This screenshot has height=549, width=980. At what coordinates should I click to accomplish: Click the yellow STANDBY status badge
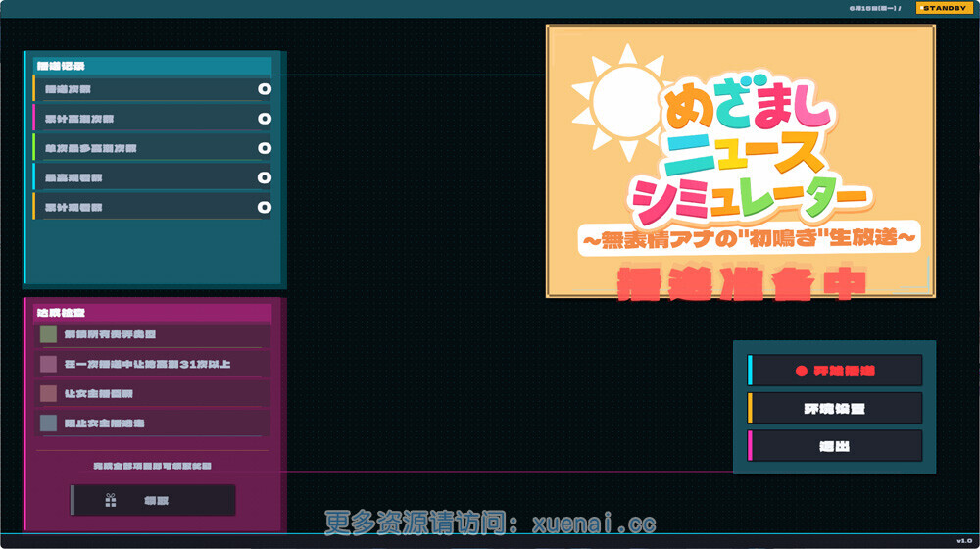944,8
